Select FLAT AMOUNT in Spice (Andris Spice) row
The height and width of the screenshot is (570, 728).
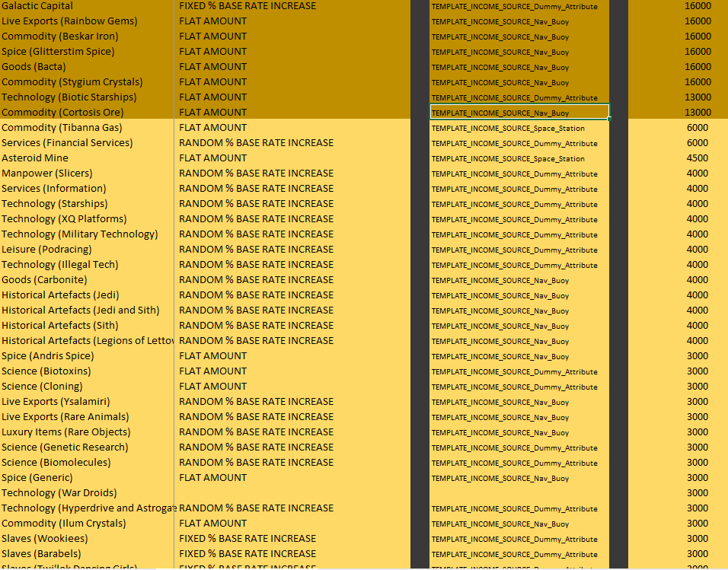tap(213, 356)
